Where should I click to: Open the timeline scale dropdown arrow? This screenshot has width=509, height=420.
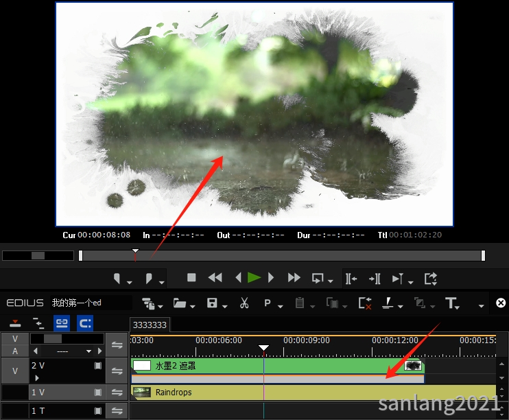89,351
